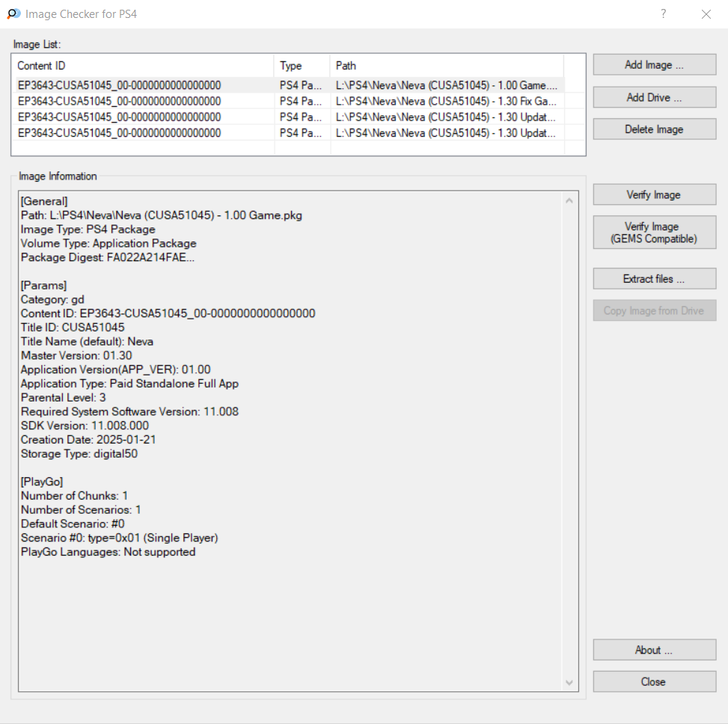
Task: Click the Add Image button
Action: point(654,65)
